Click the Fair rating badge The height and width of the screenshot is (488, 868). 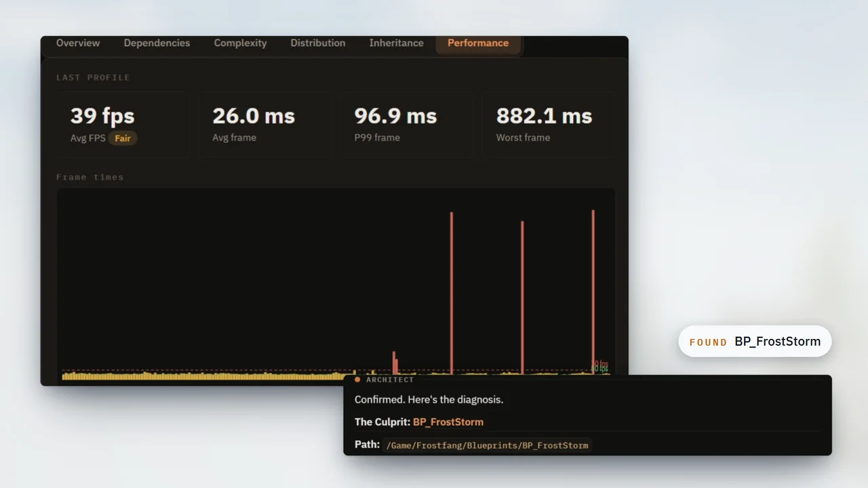123,138
